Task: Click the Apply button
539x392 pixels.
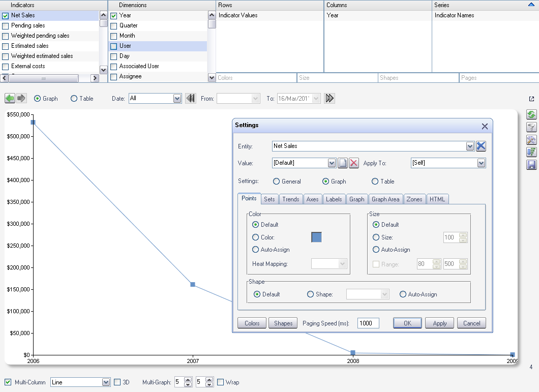Action: coord(440,323)
